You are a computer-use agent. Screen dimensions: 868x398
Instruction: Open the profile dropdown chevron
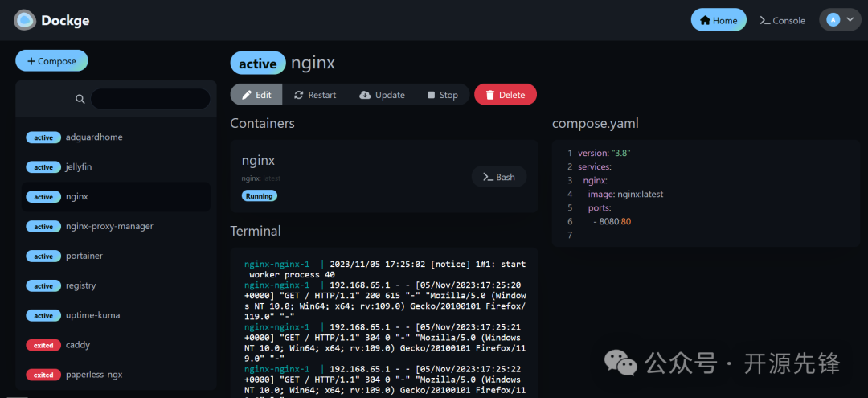pyautogui.click(x=850, y=20)
